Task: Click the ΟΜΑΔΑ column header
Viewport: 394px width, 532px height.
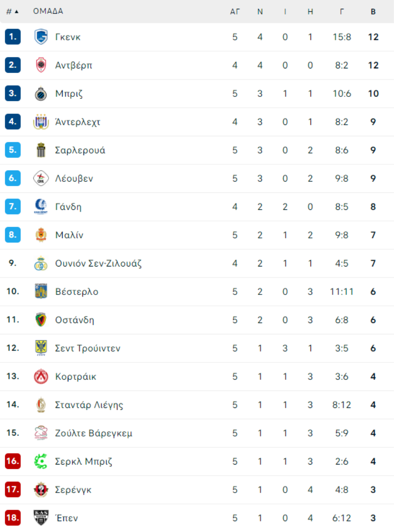Action: (48, 11)
